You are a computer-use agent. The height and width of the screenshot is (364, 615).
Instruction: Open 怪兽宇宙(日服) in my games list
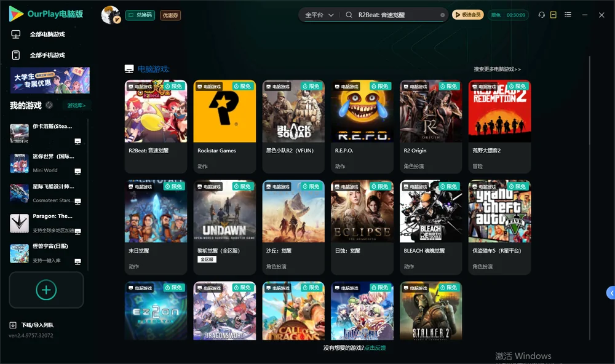(x=46, y=253)
